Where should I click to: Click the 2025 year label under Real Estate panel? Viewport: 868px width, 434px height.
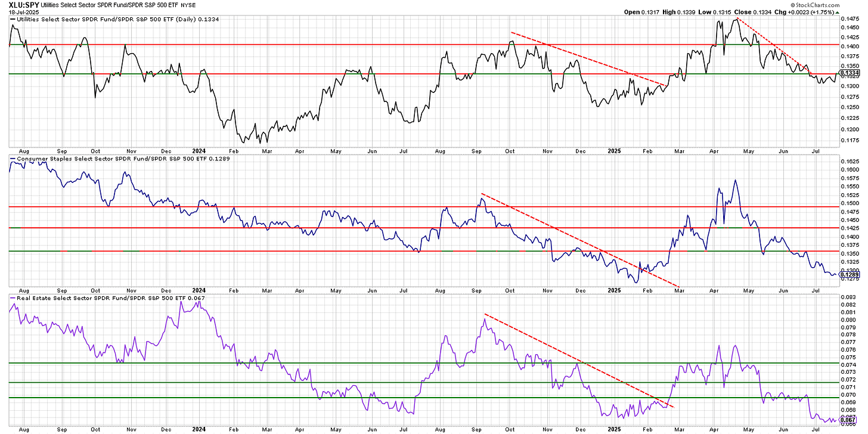pyautogui.click(x=615, y=429)
